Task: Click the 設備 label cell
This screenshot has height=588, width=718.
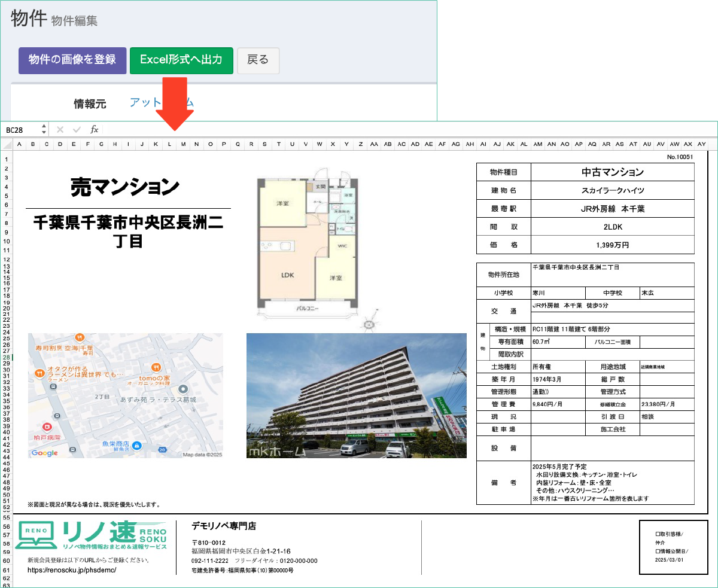Action: pyautogui.click(x=504, y=449)
